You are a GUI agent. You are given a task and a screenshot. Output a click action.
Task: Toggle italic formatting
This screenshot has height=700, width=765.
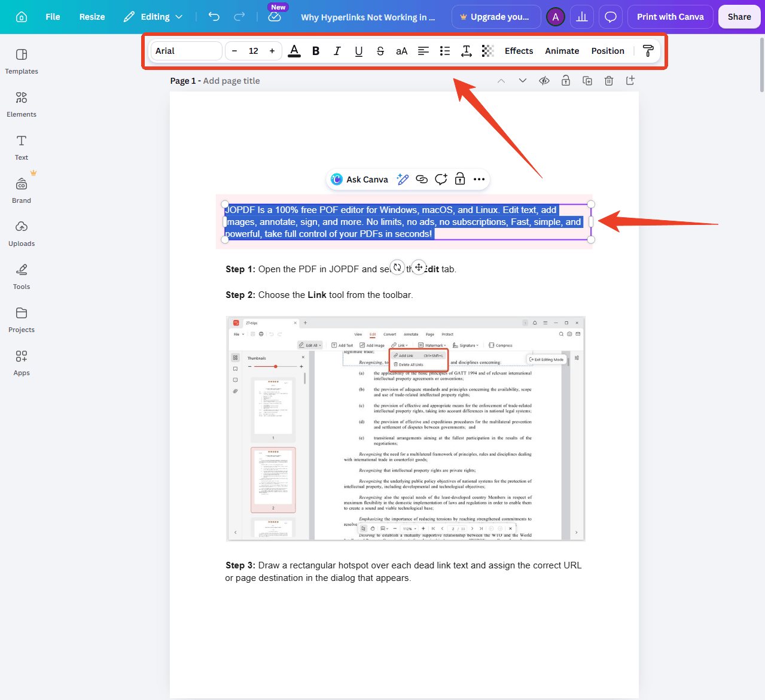coord(337,51)
